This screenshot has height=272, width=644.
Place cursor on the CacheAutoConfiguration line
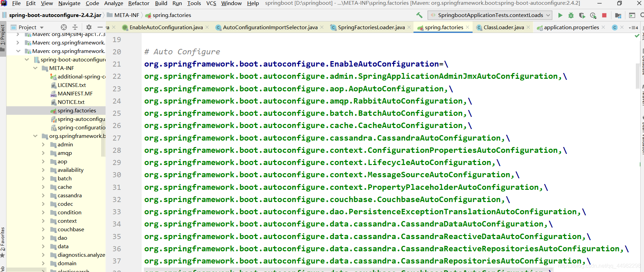click(308, 126)
